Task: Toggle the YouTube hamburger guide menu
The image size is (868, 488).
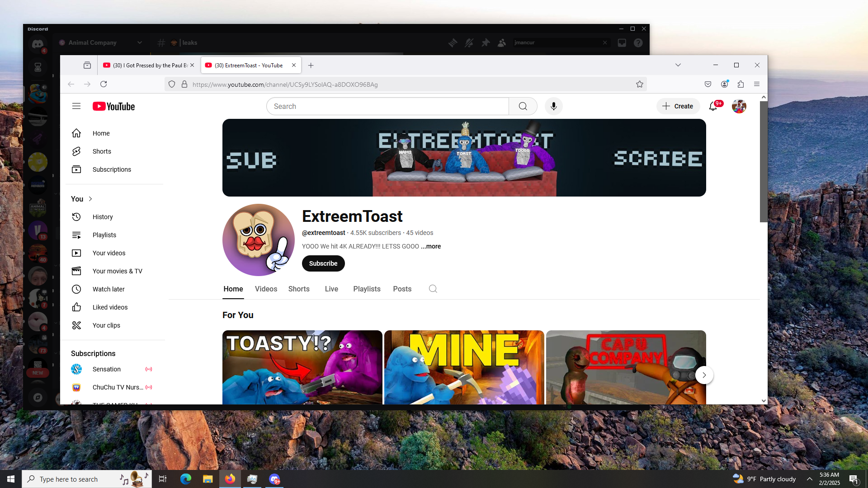Action: (76, 106)
